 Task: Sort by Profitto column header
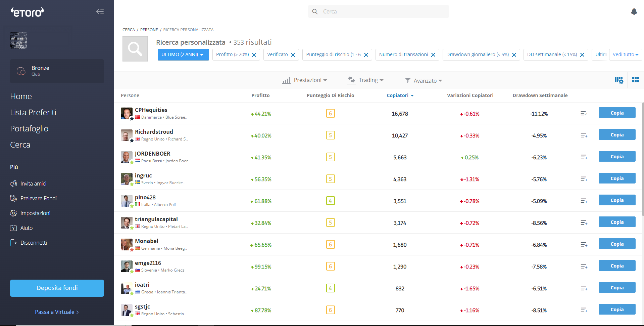260,95
